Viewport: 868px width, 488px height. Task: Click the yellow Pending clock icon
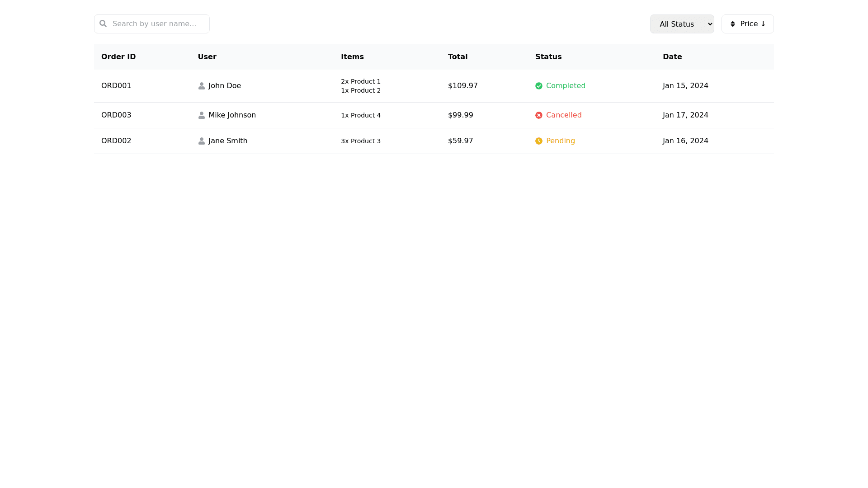(x=538, y=141)
